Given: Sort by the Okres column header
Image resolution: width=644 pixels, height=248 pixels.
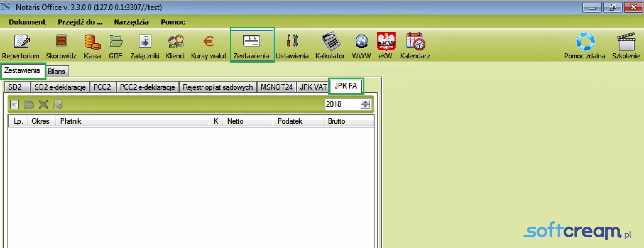Looking at the screenshot, I should (x=42, y=121).
